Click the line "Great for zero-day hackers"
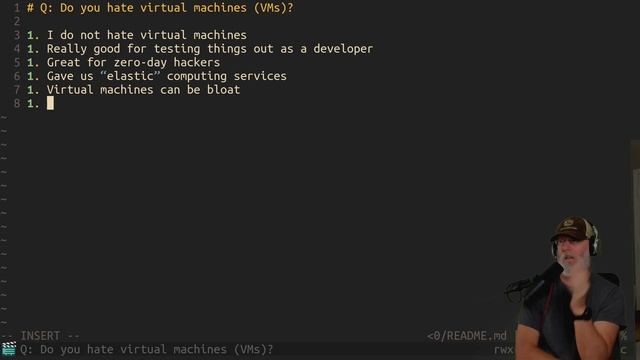The width and height of the screenshot is (640, 360). [x=133, y=62]
